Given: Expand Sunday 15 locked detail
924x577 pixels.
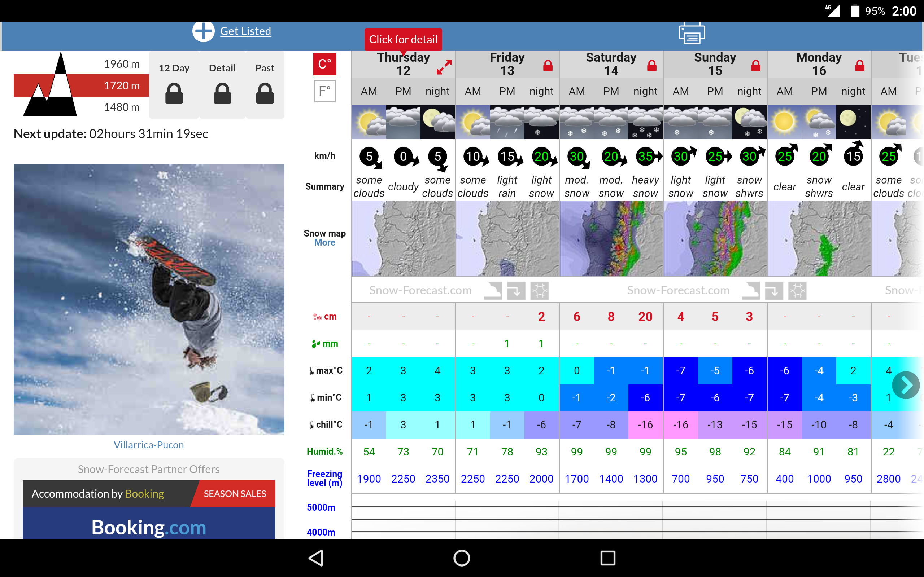Looking at the screenshot, I should click(x=755, y=66).
